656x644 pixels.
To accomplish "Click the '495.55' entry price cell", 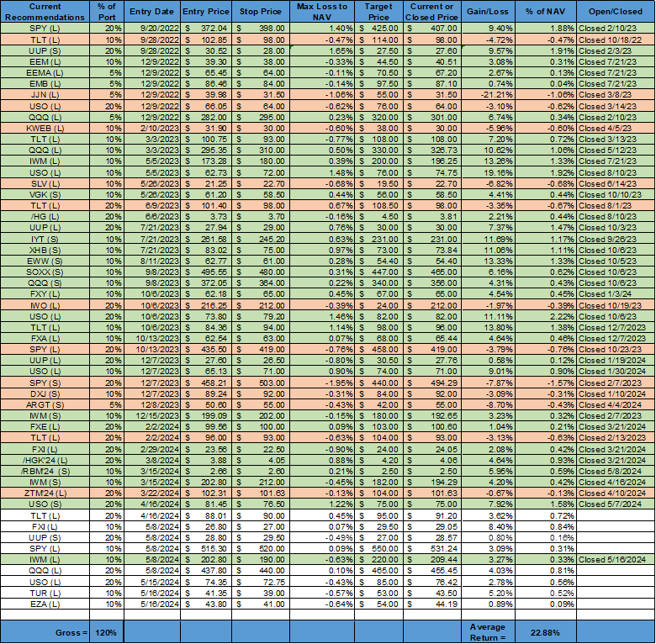I will (206, 272).
